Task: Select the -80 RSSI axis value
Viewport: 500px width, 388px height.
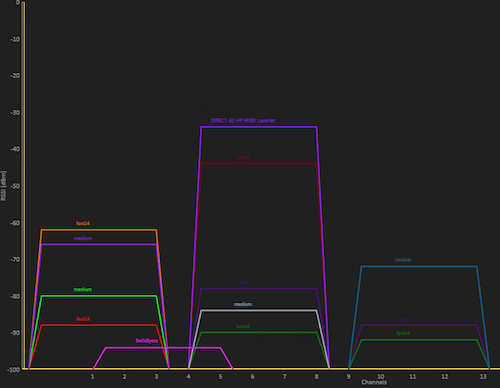Action: point(15,296)
